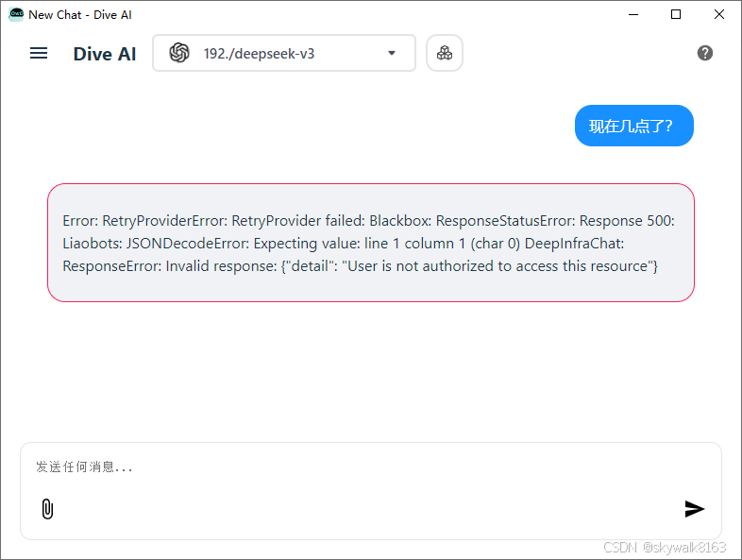Viewport: 742px width, 560px height.
Task: Focus the 发送任何消息 message input field
Action: (x=371, y=467)
